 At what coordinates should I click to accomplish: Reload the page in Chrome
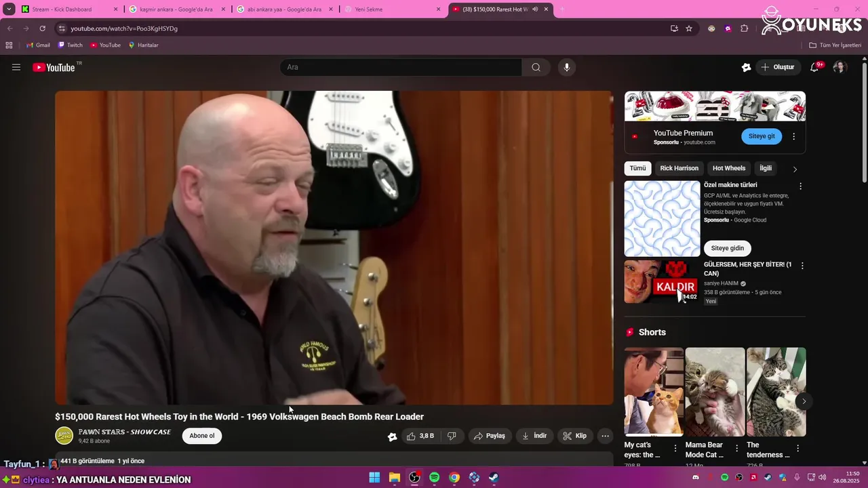(42, 28)
